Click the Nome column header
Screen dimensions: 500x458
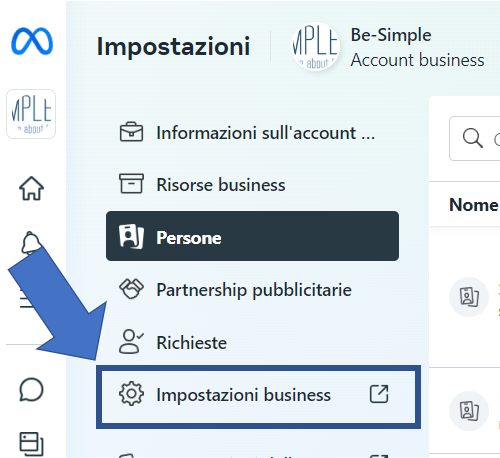click(474, 205)
